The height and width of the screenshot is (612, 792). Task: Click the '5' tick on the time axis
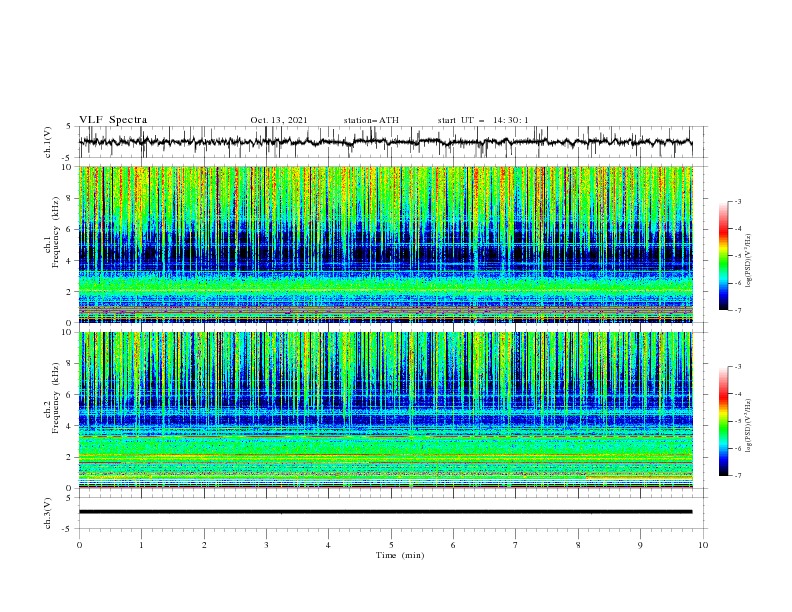[x=391, y=545]
